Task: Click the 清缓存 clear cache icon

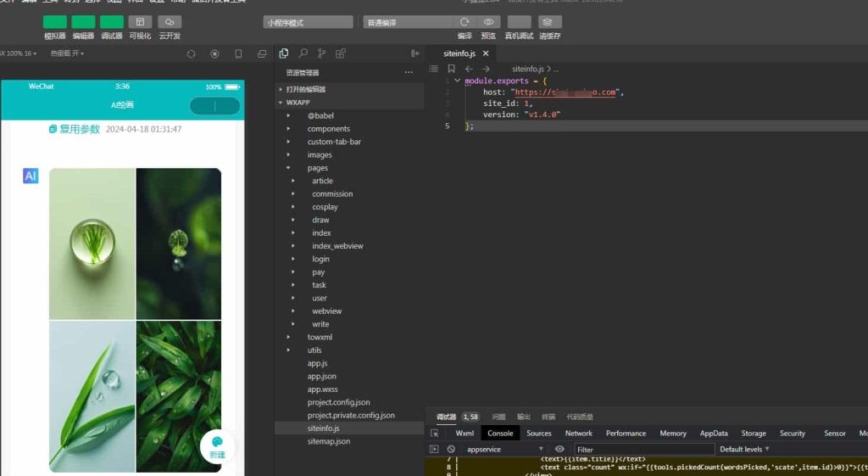Action: [549, 22]
